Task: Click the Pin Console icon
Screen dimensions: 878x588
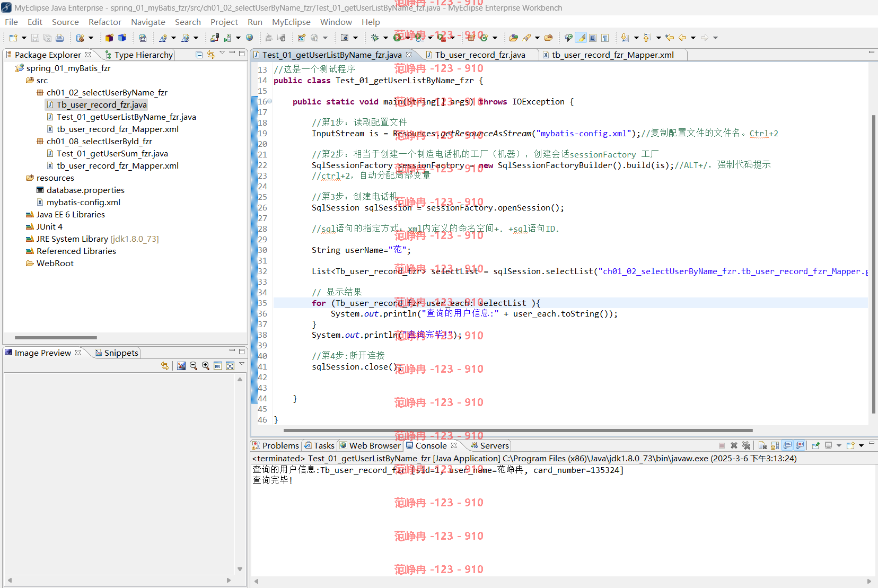Action: pos(815,445)
